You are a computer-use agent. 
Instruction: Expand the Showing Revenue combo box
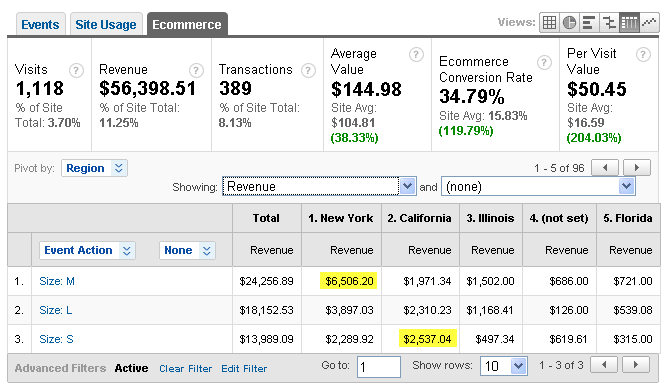(x=319, y=186)
